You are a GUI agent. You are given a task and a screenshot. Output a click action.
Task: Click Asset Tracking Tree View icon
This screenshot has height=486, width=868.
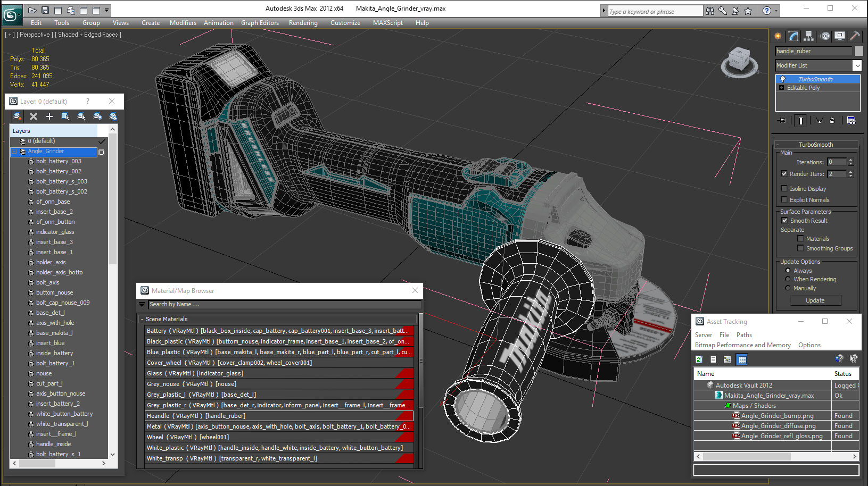pyautogui.click(x=727, y=360)
